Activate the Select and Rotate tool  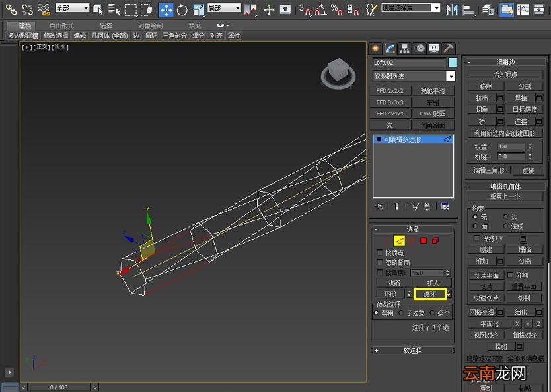pos(182,10)
